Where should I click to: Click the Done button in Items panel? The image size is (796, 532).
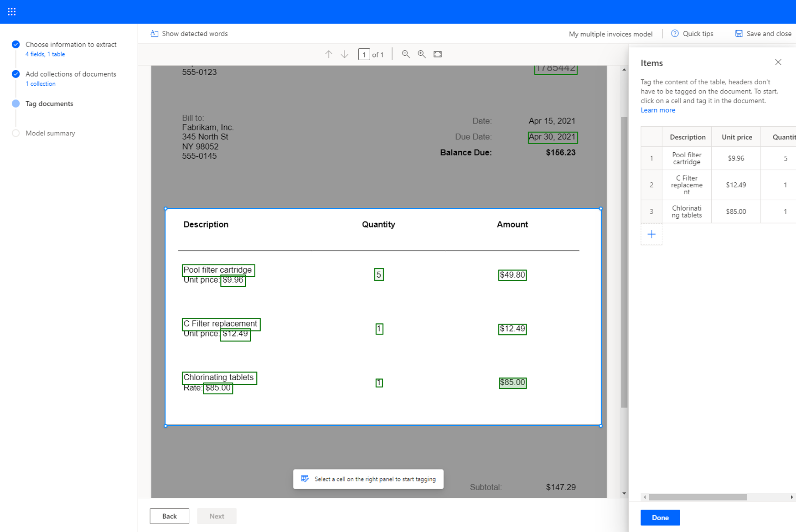pyautogui.click(x=660, y=517)
